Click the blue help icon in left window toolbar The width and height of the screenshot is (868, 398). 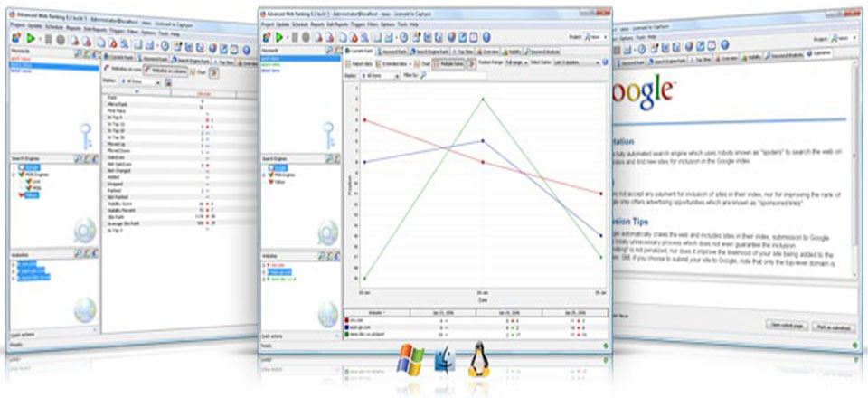click(x=246, y=48)
